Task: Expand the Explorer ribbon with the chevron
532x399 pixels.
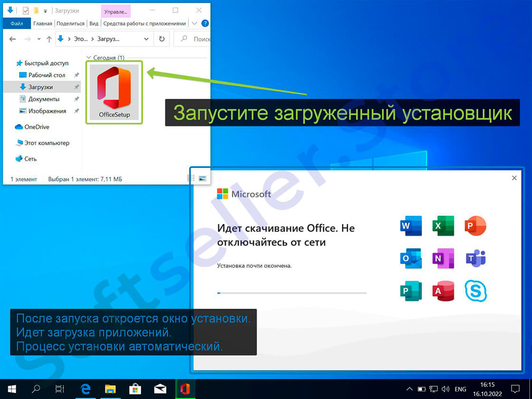Action: (x=194, y=23)
